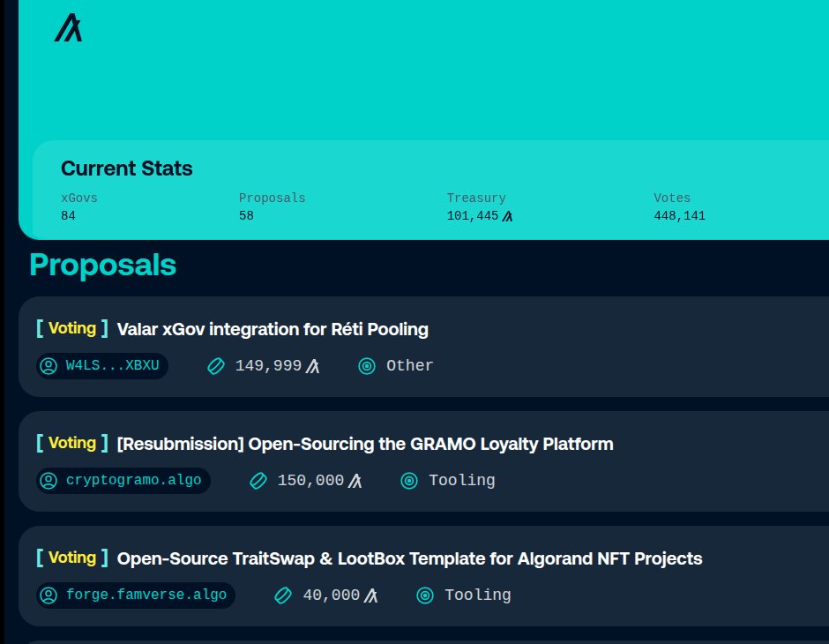Click requested amount 40,000

332,595
